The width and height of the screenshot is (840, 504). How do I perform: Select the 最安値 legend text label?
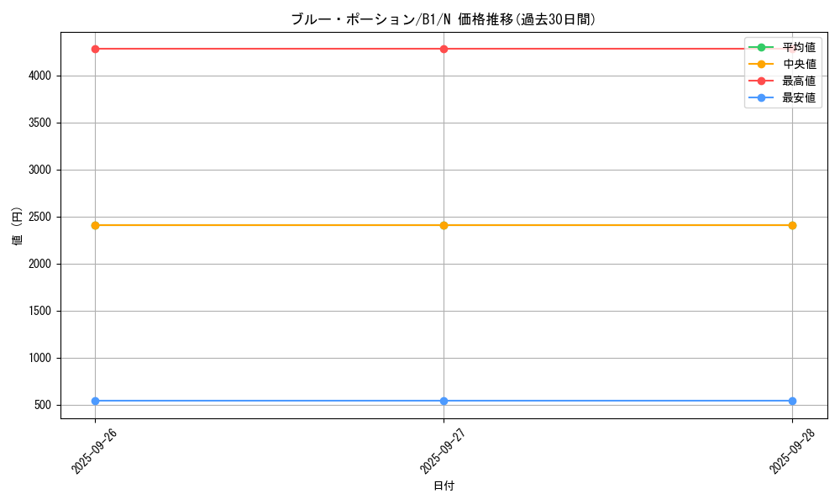tap(799, 97)
